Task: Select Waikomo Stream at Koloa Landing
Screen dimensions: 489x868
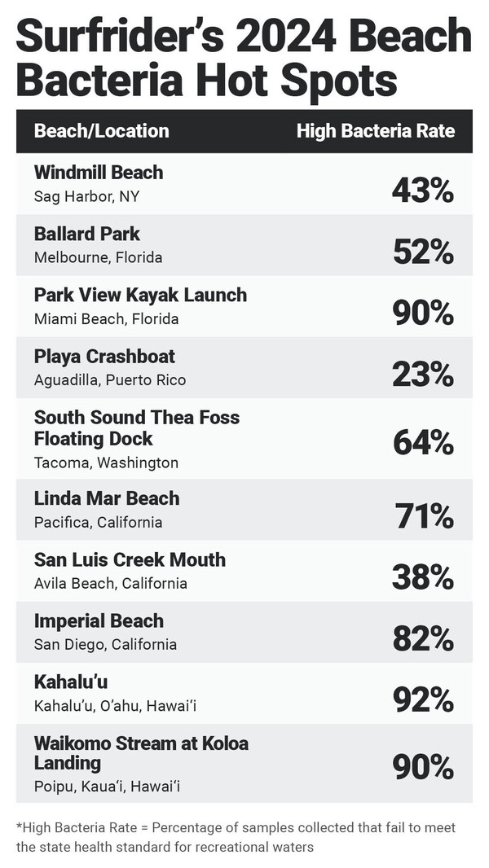Action: tap(141, 752)
